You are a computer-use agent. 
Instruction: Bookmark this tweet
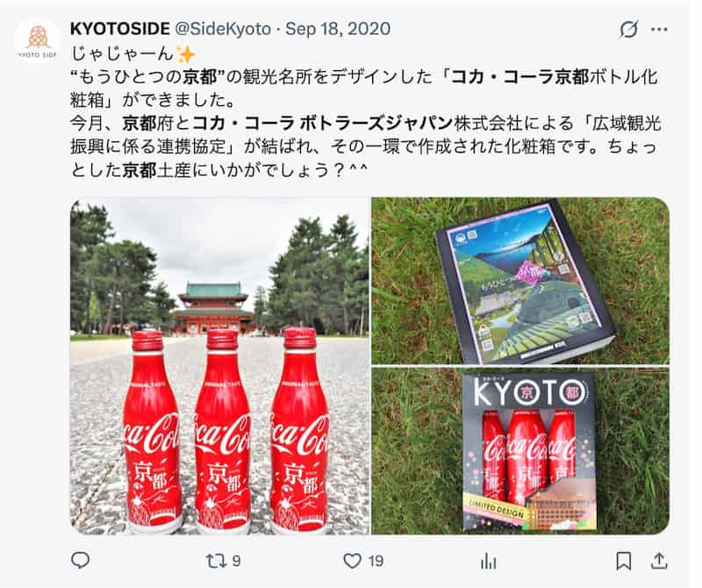click(x=624, y=561)
